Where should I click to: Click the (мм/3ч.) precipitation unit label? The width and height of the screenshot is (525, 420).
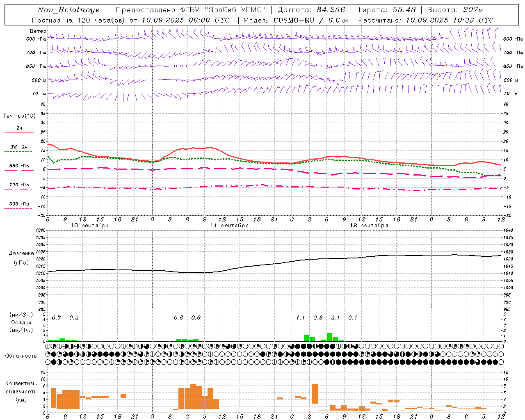(x=21, y=315)
